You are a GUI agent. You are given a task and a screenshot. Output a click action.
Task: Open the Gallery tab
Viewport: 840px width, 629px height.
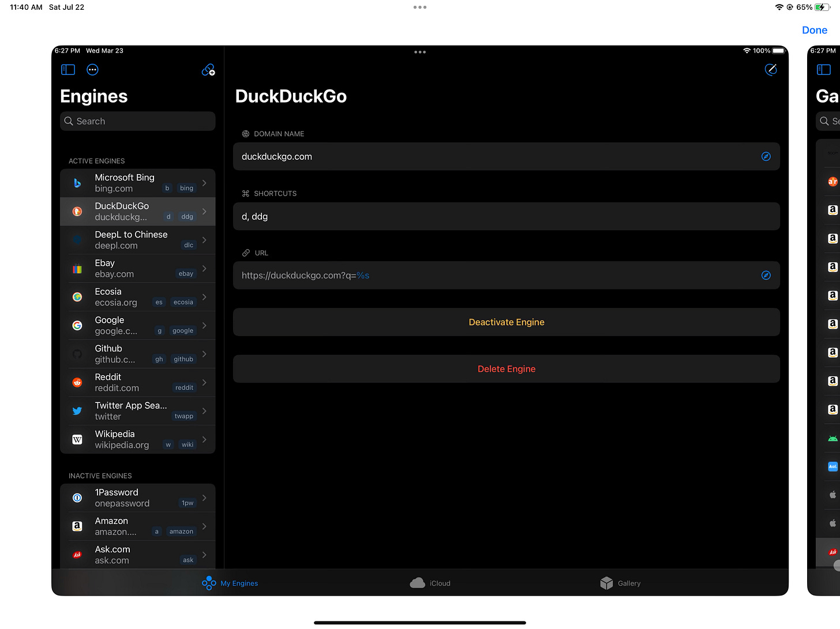pos(620,583)
